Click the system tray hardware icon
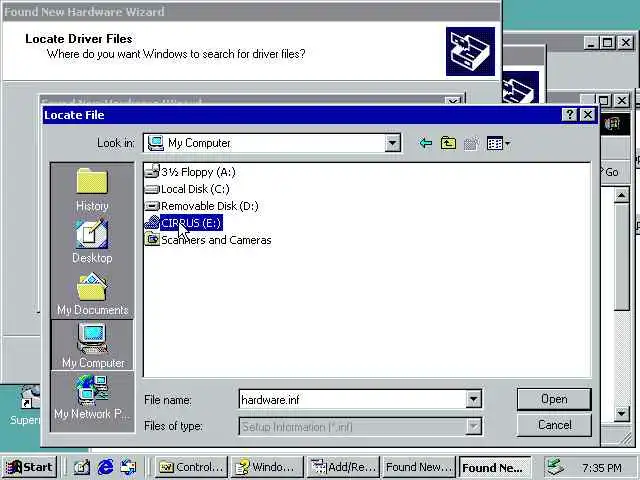The width and height of the screenshot is (640, 480). pos(556,467)
